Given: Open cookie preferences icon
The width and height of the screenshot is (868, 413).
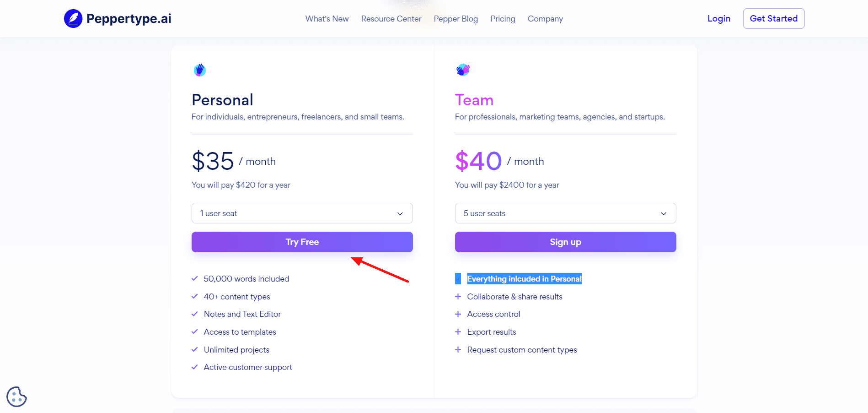Looking at the screenshot, I should point(17,397).
